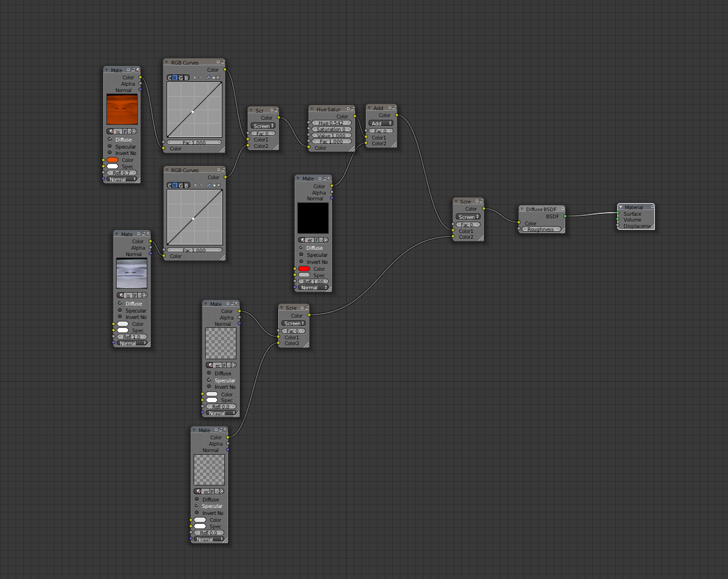The image size is (728, 579).
Task: Select R channel in orange-fed RGB Curves
Action: click(x=175, y=77)
